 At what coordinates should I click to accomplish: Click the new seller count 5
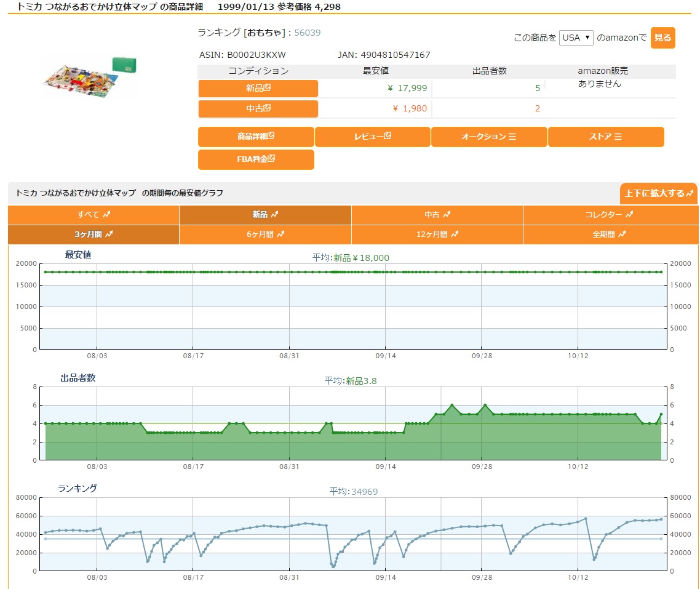click(x=538, y=88)
